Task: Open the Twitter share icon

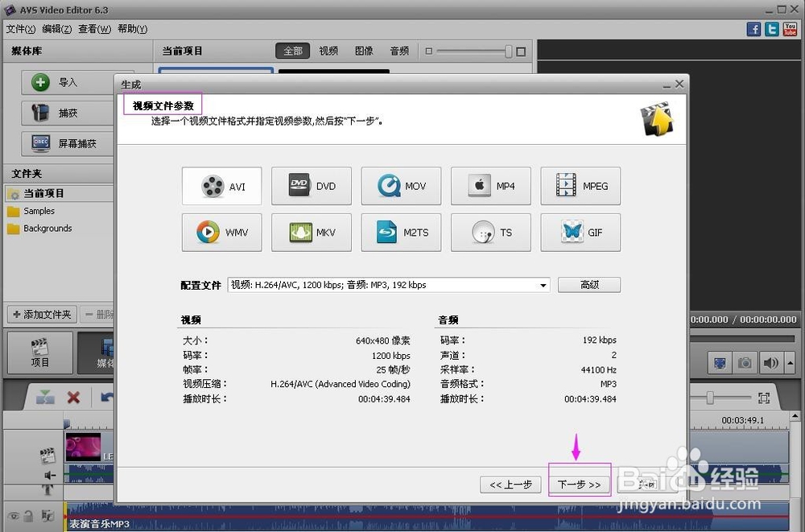Action: pyautogui.click(x=772, y=29)
